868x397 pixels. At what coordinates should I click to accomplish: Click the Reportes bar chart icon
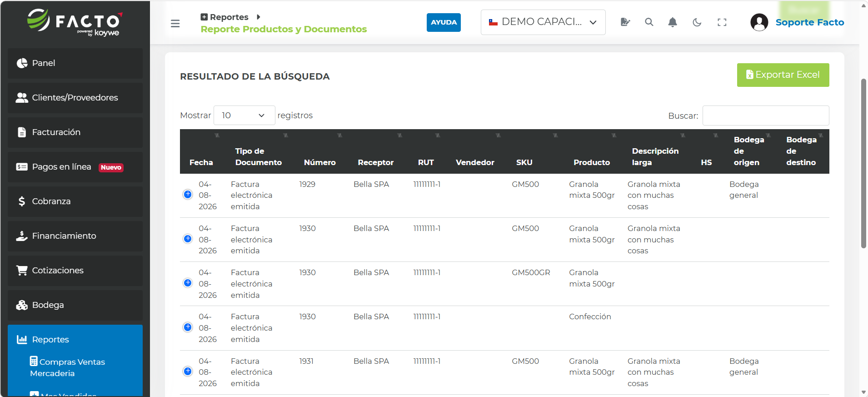(22, 340)
